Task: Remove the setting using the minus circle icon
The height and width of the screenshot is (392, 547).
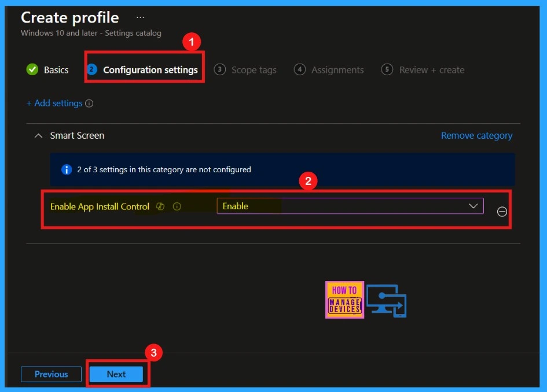Action: [502, 212]
